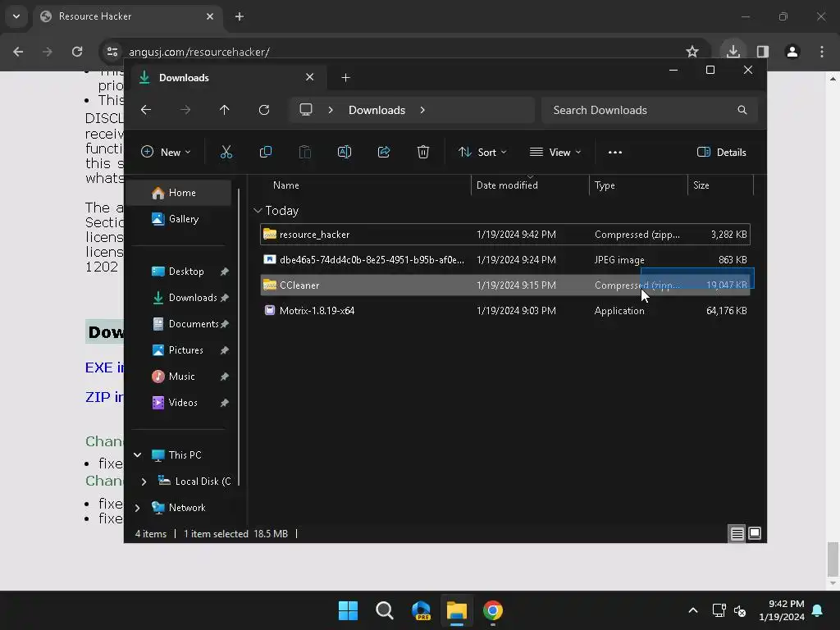The width and height of the screenshot is (840, 630).
Task: Go back in File Explorer
Action: pyautogui.click(x=146, y=110)
